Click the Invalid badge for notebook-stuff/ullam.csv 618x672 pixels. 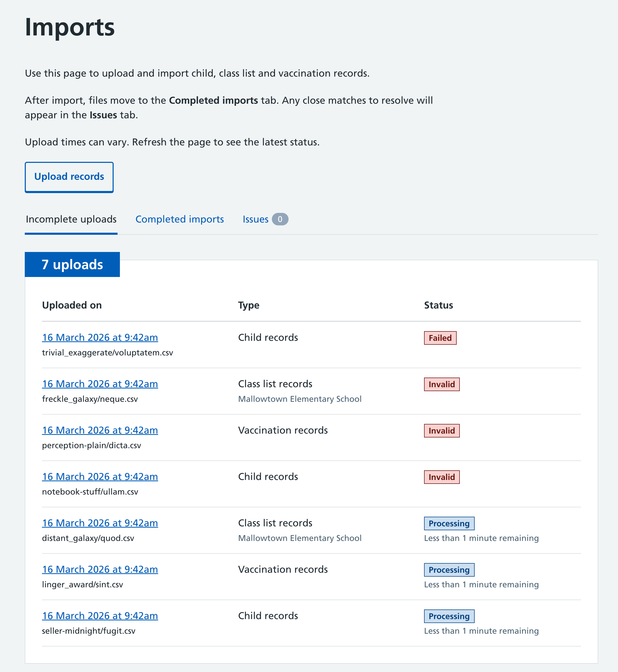click(442, 477)
